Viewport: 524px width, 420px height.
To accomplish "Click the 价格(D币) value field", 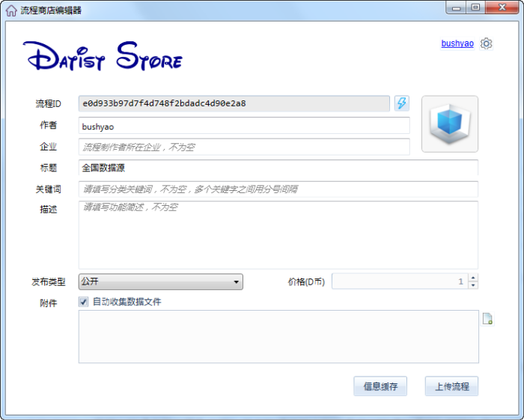I will [x=400, y=281].
